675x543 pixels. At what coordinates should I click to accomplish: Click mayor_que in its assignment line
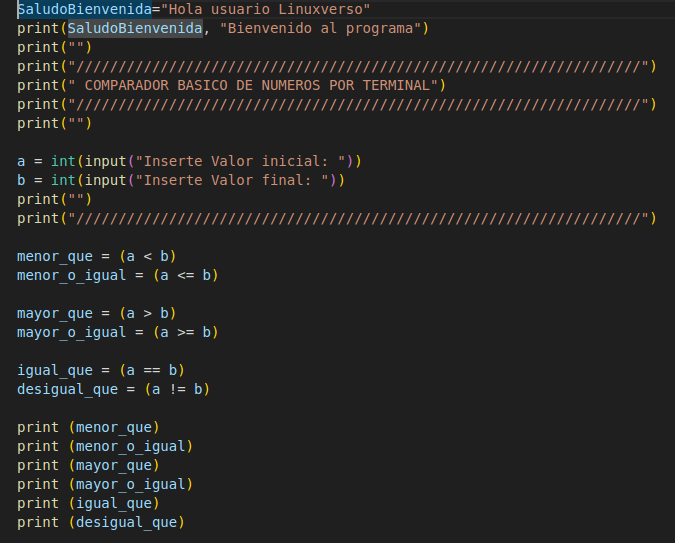pyautogui.click(x=55, y=313)
